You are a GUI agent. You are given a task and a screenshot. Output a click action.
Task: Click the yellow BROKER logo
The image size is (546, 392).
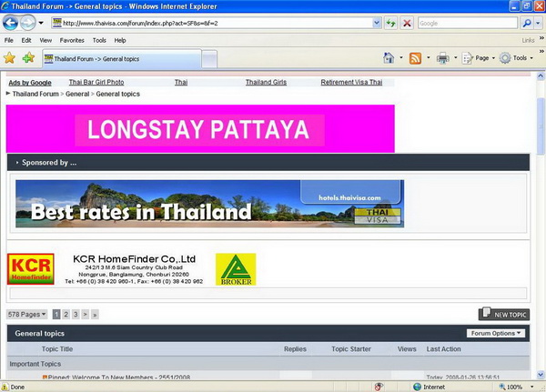point(236,269)
